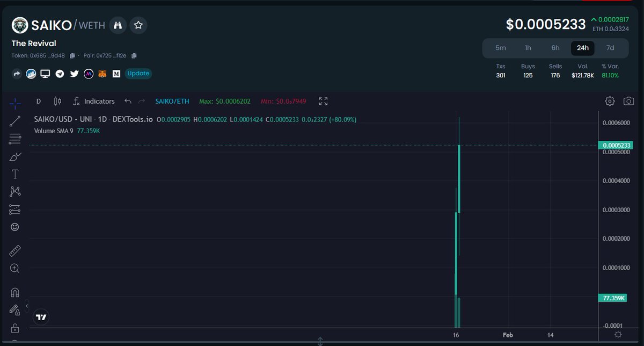Select the ruler measure tool
Screen dimensions: 644x346
15,251
